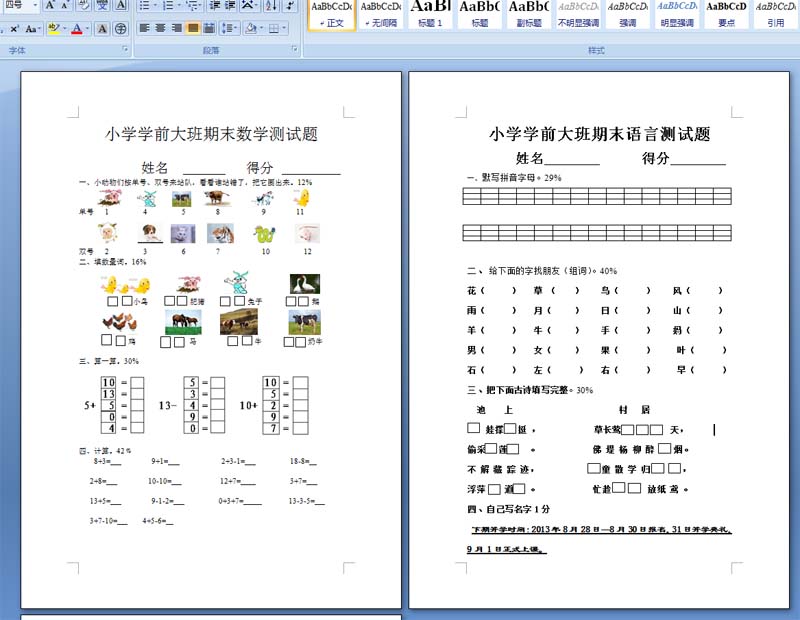Toggle the highlighted Justify alignment button
Screen dimensions: 800x620
(x=193, y=28)
